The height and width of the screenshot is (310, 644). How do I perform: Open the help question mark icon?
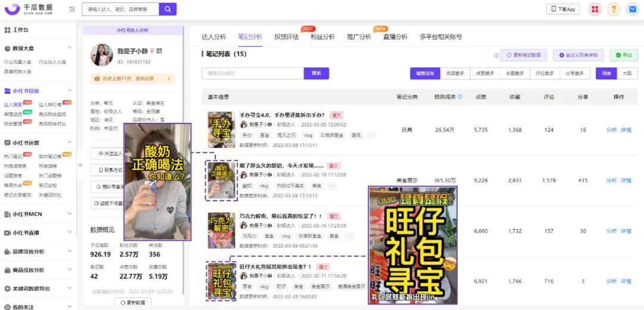613,10
